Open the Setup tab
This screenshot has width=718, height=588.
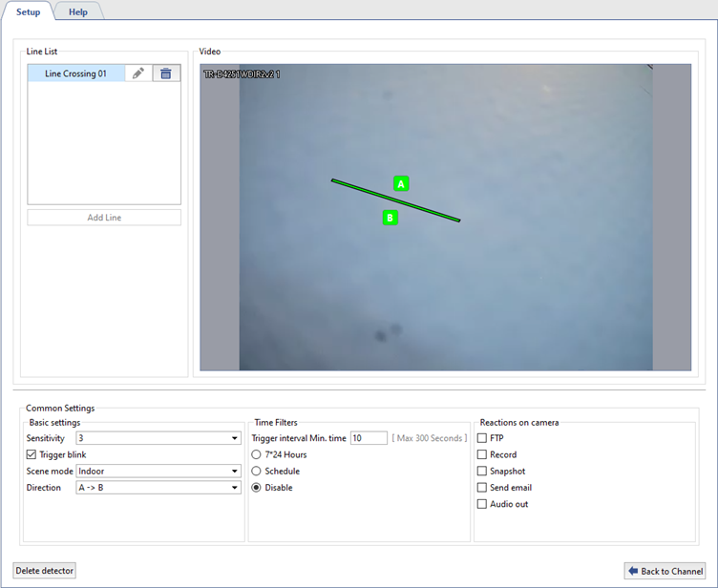(28, 11)
